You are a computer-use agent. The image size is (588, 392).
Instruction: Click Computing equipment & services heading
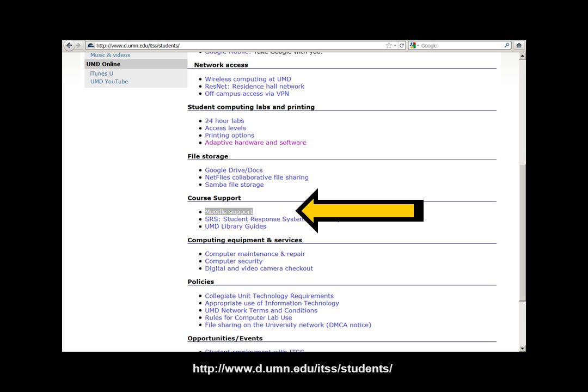[x=245, y=240]
